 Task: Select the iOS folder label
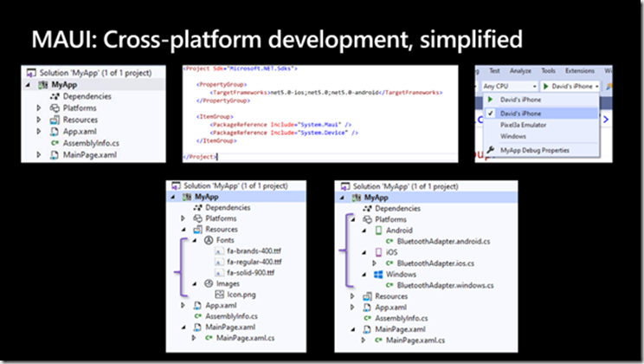click(x=391, y=252)
